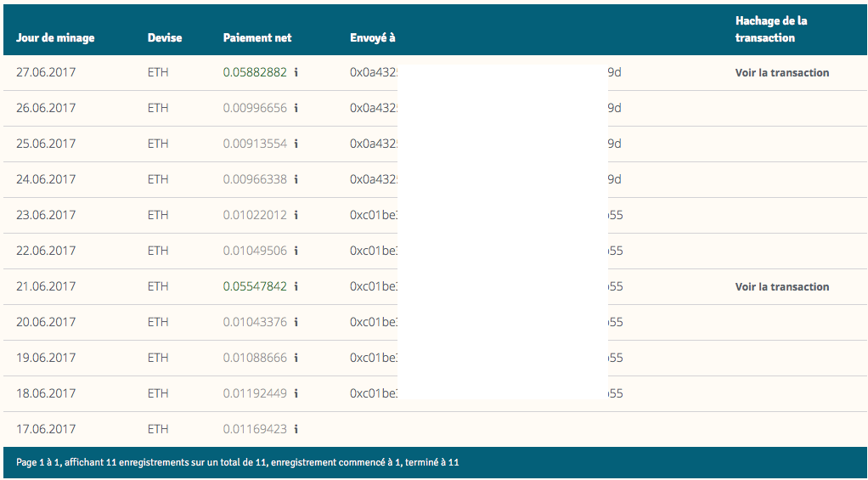Image resolution: width=868 pixels, height=480 pixels.
Task: Sort by Devise column header
Action: pos(165,37)
